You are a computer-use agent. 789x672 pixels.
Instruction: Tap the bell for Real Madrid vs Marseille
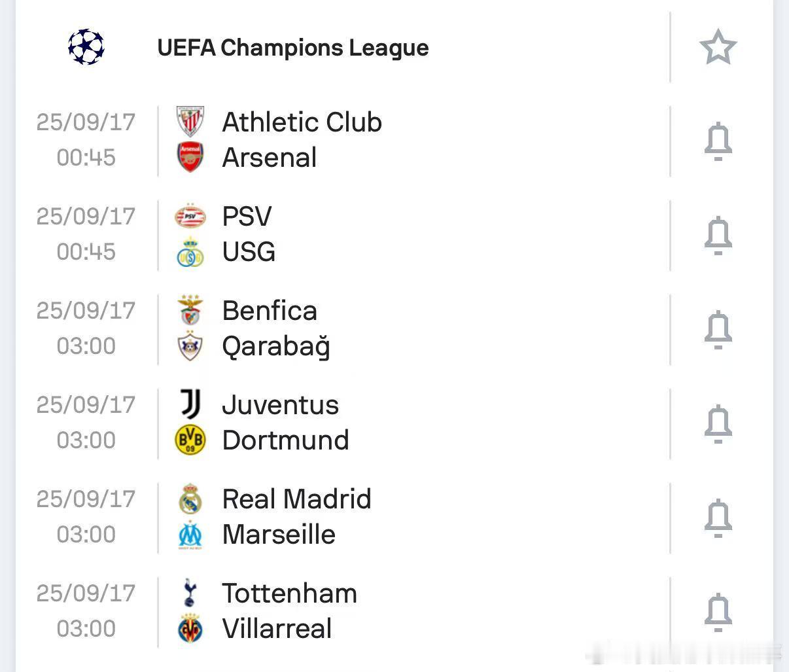point(718,518)
